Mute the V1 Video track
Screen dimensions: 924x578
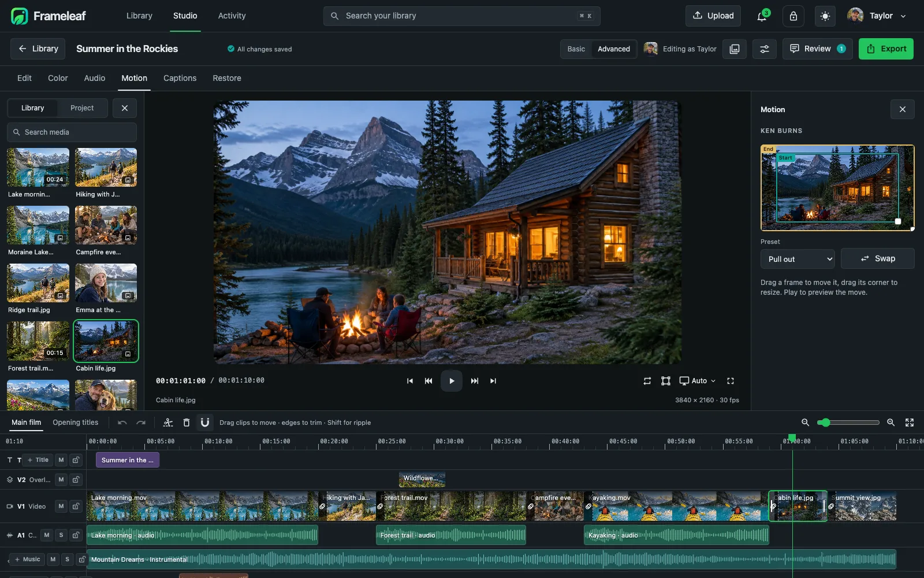point(61,506)
